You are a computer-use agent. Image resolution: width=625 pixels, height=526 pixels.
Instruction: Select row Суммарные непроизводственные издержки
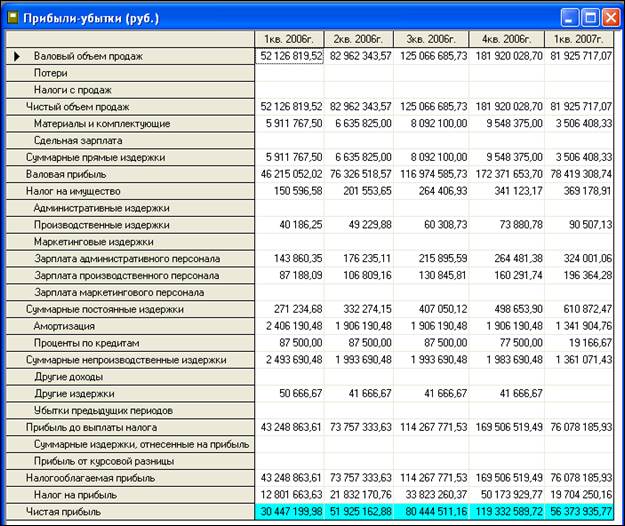pyautogui.click(x=130, y=360)
